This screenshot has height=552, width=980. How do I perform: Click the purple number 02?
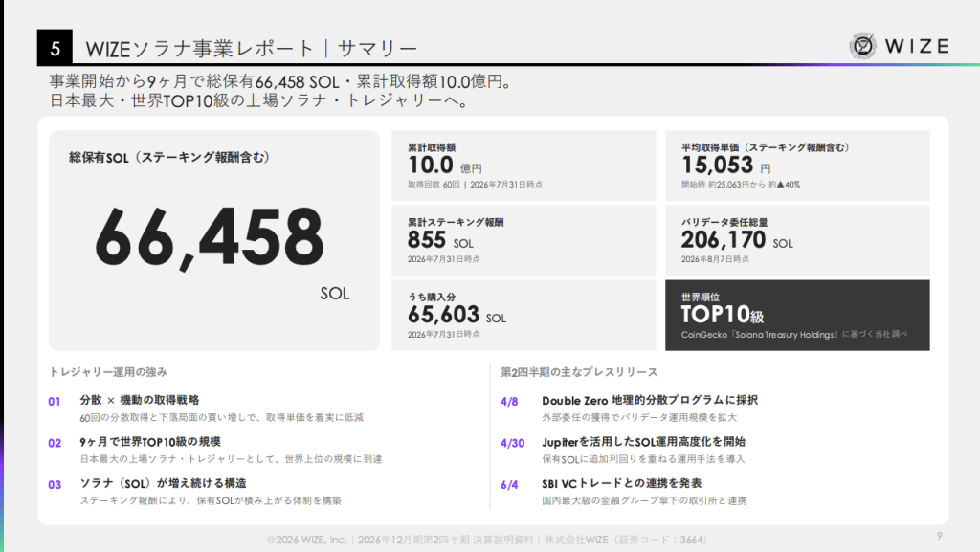tap(55, 443)
